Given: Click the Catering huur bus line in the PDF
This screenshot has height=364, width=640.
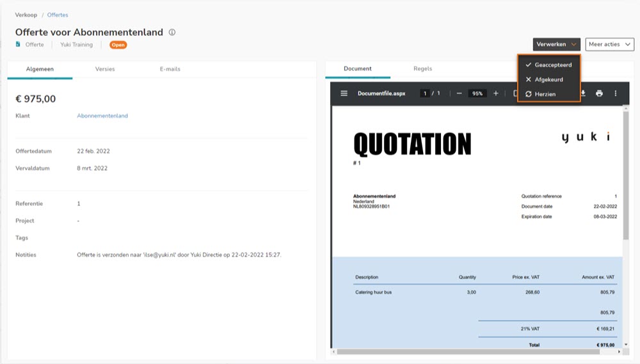Looking at the screenshot, I should point(374,292).
